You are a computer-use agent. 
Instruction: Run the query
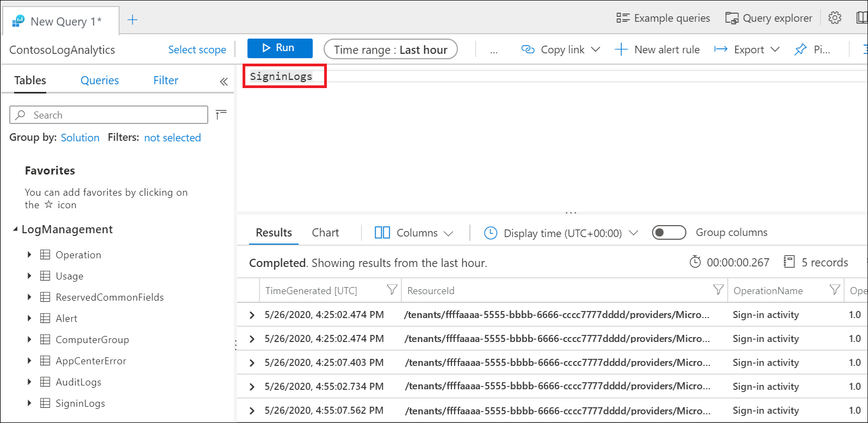coord(280,48)
